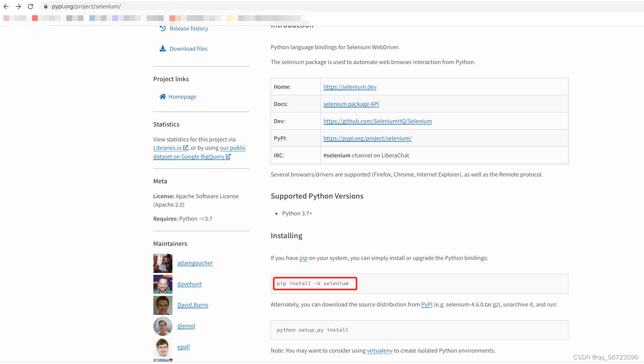Click diemol's profile picture
Viewport: 644px width, 364px height.
click(x=163, y=326)
